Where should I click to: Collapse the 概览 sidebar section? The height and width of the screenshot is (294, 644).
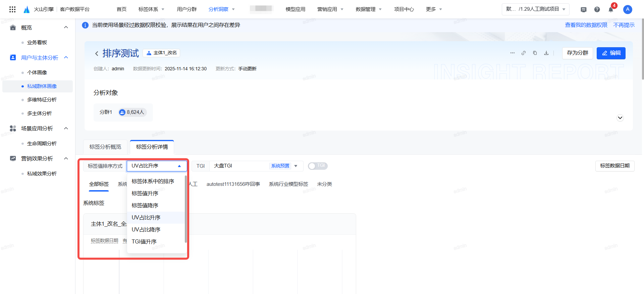66,27
